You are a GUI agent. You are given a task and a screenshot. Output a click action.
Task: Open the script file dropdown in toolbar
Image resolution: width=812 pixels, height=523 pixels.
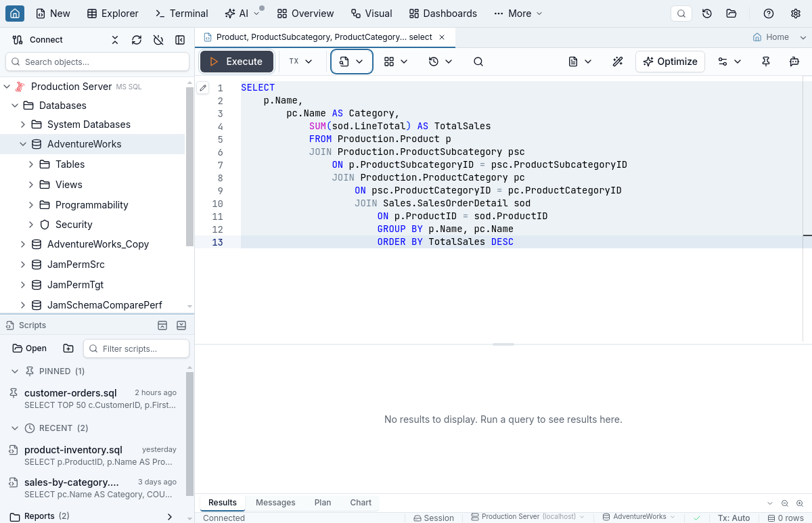point(351,62)
